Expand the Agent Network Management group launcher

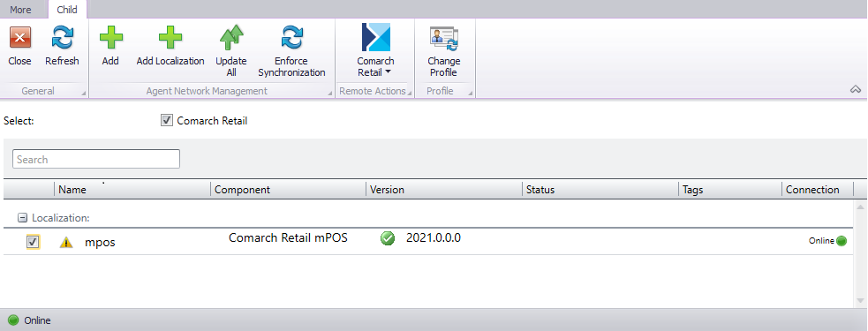pyautogui.click(x=330, y=94)
